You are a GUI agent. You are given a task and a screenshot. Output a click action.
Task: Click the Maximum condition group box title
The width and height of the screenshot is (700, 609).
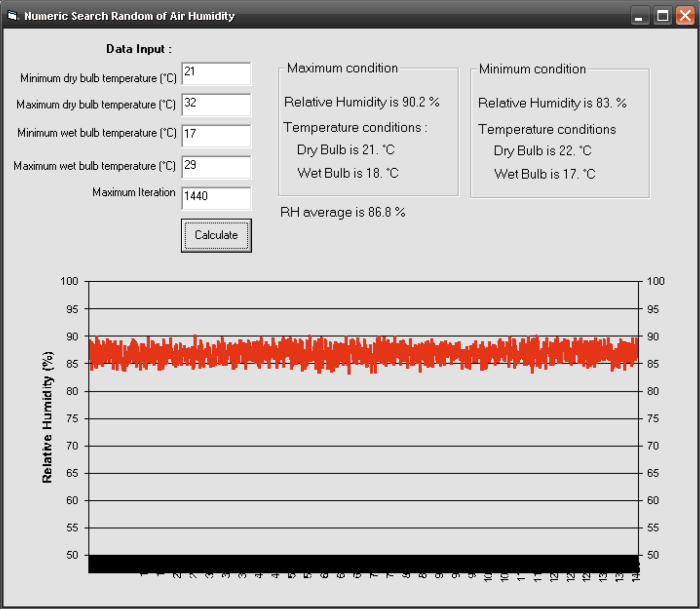click(342, 68)
